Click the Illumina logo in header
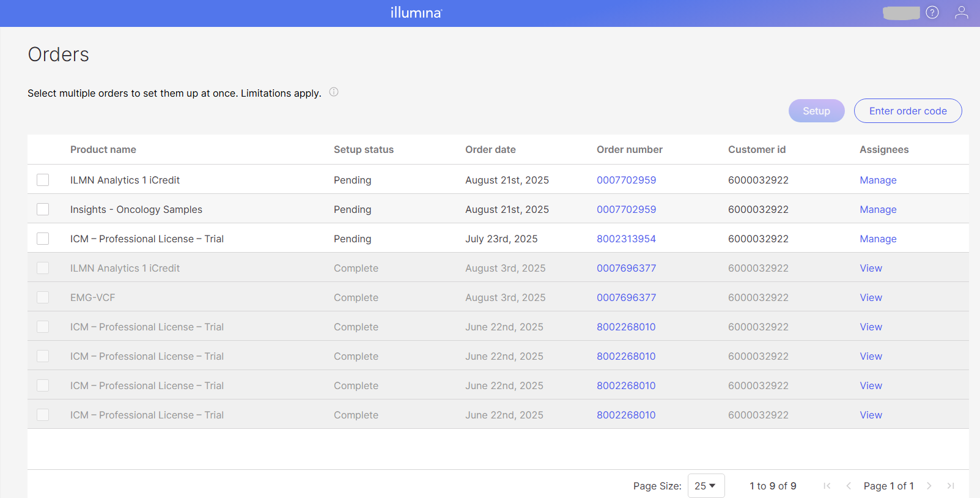Viewport: 980px width, 498px height. (x=416, y=13)
